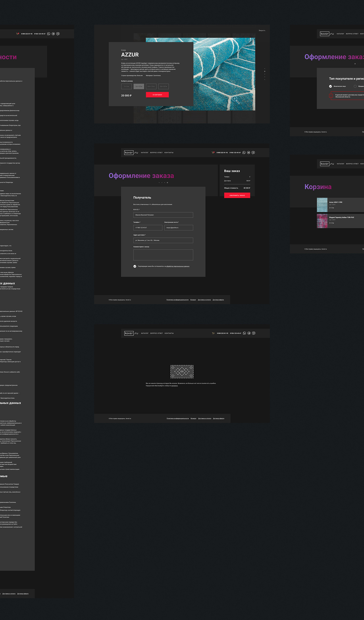This screenshot has width=364, height=620.
Task: Open Вопрос-ответ in the 404 page menu
Action: coord(157,333)
